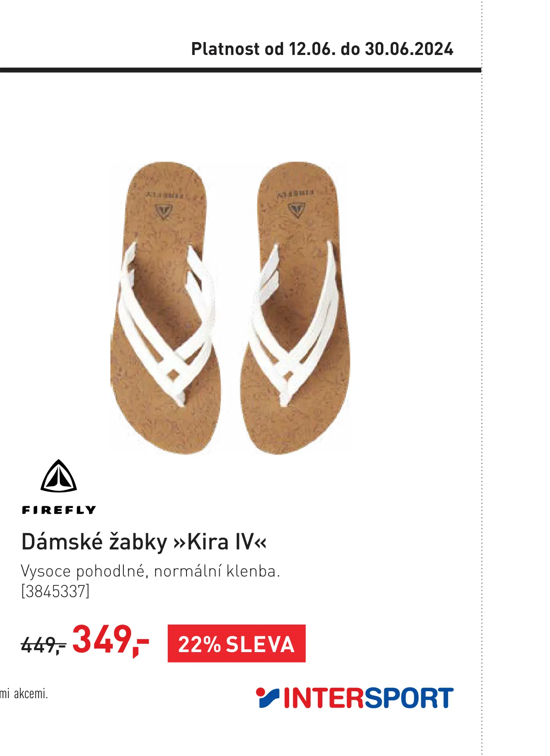Image resolution: width=550 pixels, height=756 pixels.
Task: Click the validity date text Platnost od 12.06.
Action: 263,49
